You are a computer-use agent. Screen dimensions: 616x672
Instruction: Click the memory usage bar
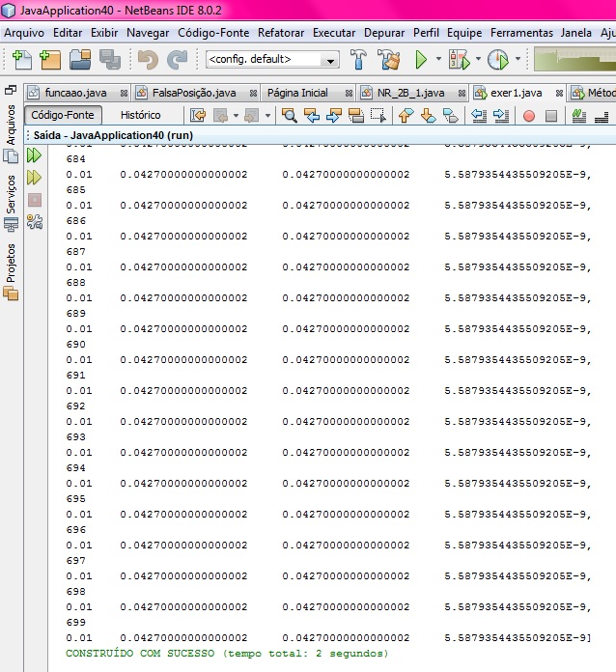(x=574, y=60)
